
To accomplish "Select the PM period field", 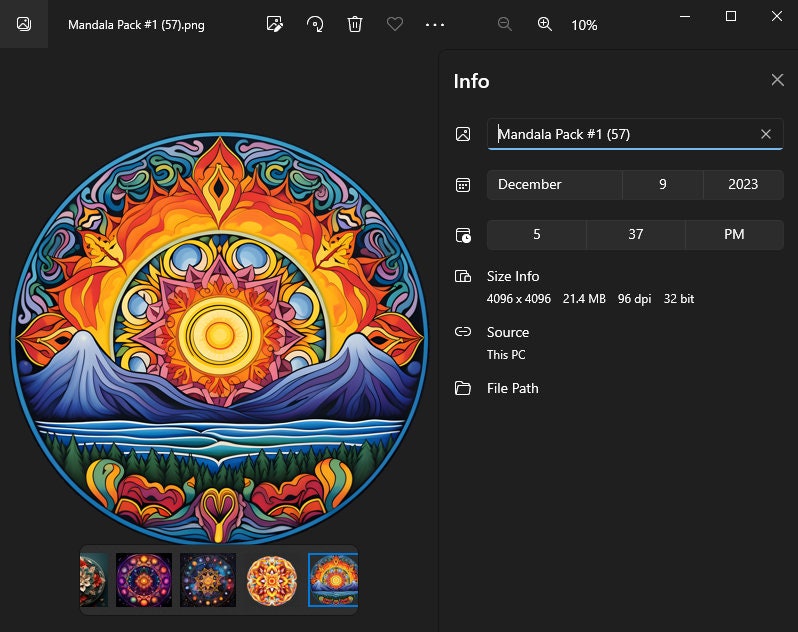I will click(734, 235).
